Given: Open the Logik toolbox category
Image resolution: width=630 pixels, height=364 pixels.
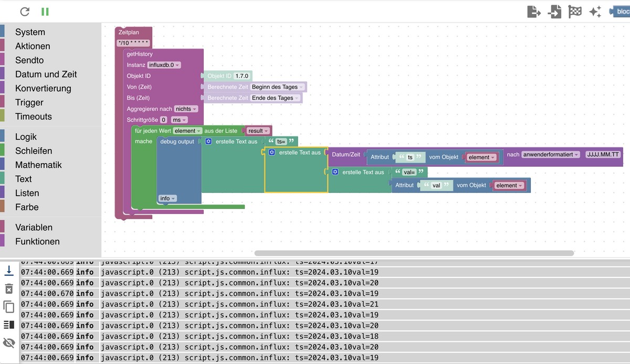Looking at the screenshot, I should (x=26, y=137).
